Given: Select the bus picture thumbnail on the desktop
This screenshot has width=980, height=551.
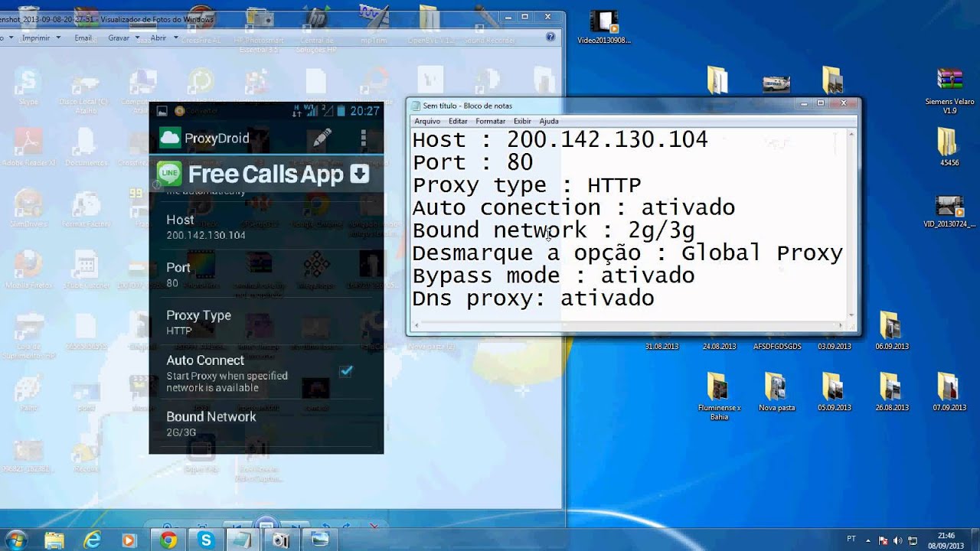Looking at the screenshot, I should [x=776, y=83].
